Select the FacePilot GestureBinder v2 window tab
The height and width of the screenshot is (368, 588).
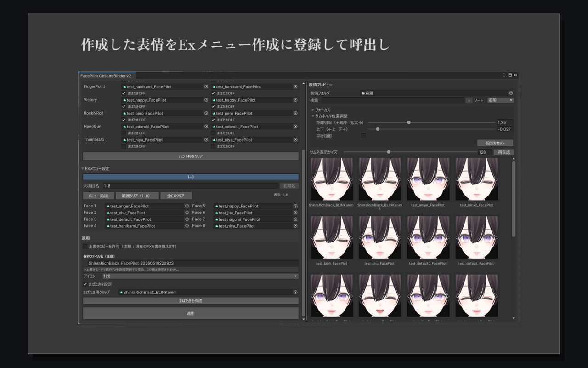coord(106,75)
